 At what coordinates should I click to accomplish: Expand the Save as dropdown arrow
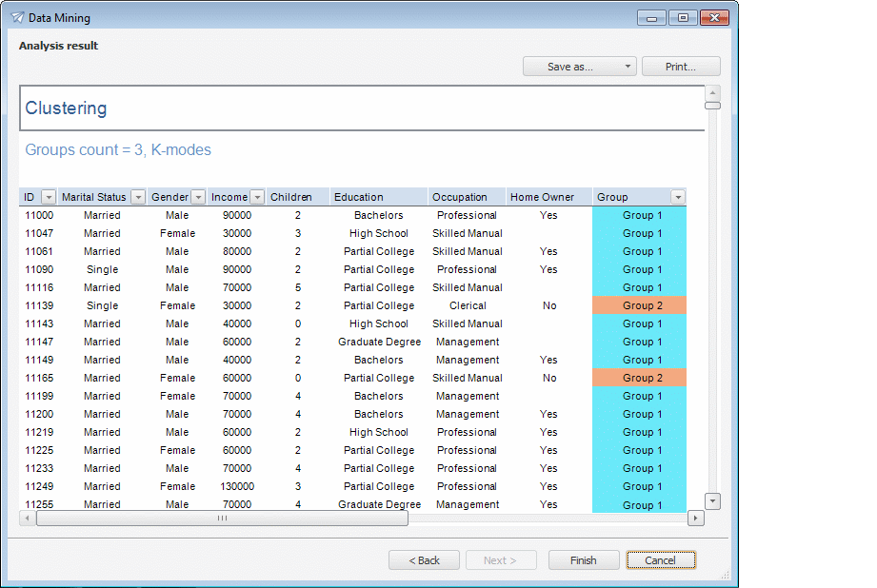tap(627, 67)
